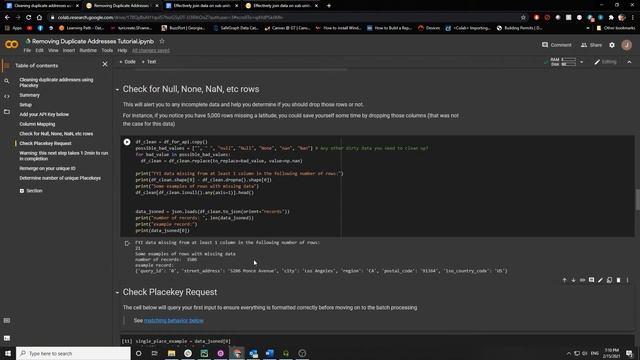Screen dimensions: 640x360
Task: Open the Insert menu
Action: [x=69, y=51]
